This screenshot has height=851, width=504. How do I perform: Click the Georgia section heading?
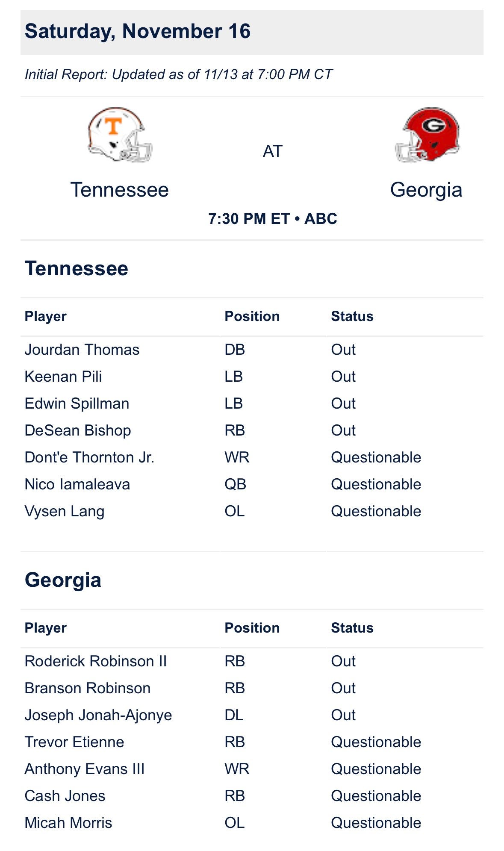[63, 580]
